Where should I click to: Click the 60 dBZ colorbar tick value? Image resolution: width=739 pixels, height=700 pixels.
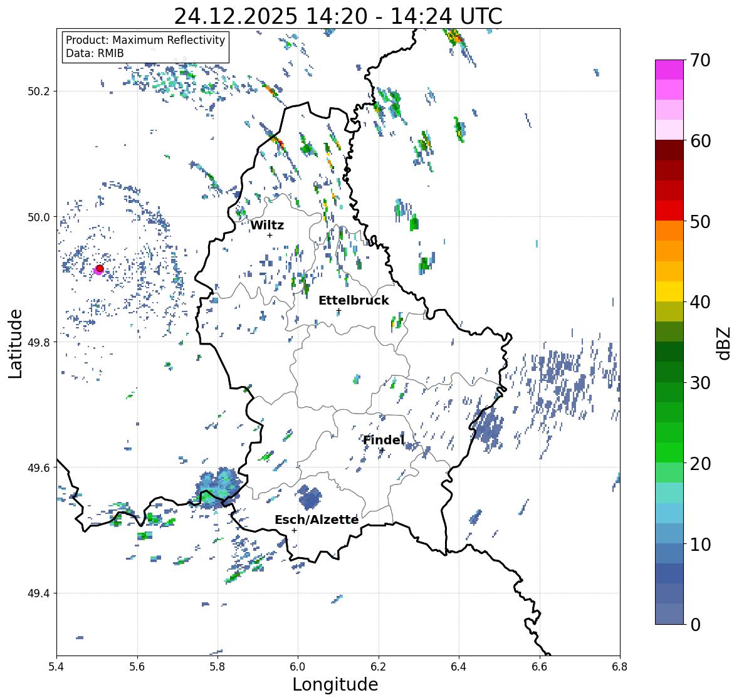(700, 141)
